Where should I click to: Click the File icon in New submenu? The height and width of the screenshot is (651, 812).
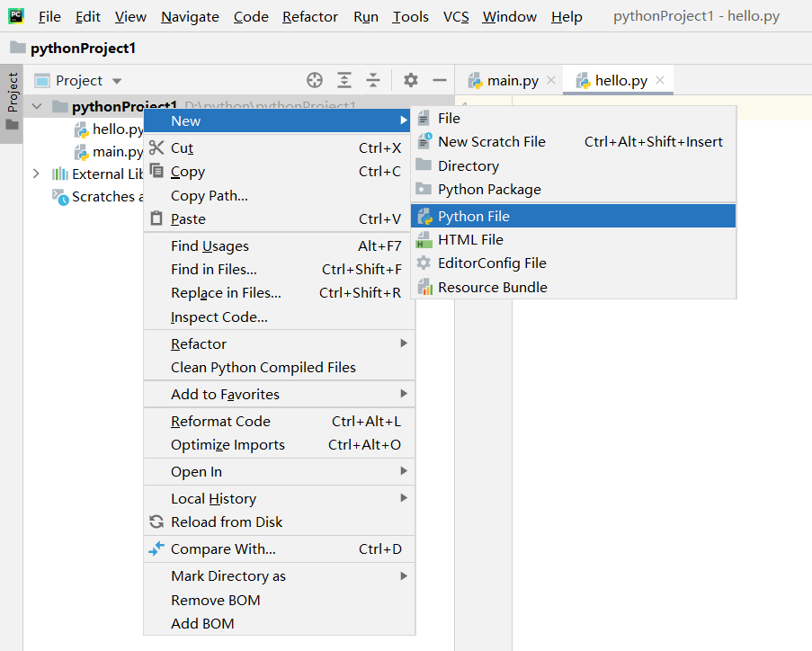(424, 118)
